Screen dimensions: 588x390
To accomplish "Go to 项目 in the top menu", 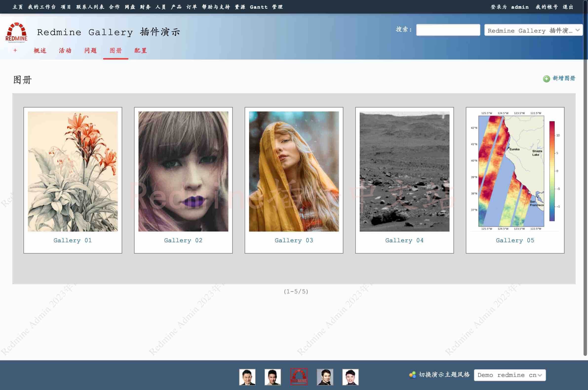I will coord(66,7).
